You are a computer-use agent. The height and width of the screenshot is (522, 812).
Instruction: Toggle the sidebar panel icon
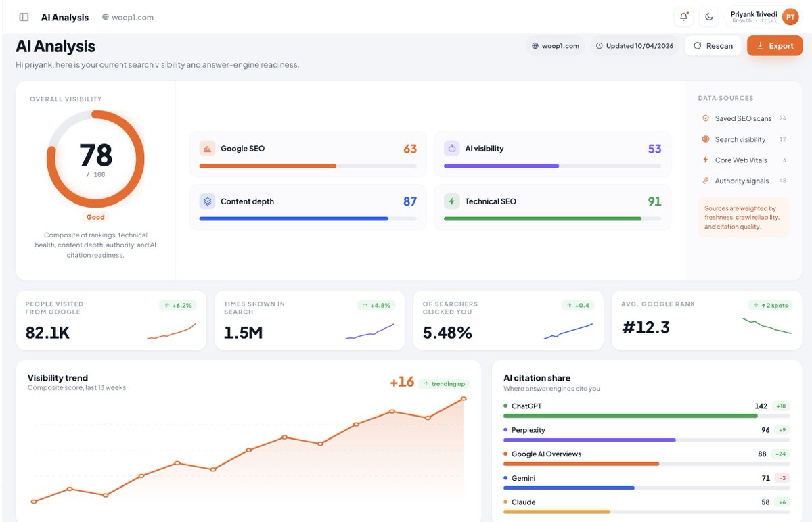[24, 17]
